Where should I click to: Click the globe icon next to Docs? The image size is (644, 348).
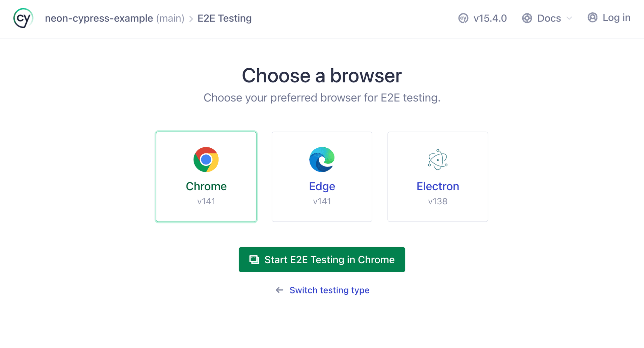[x=527, y=18]
